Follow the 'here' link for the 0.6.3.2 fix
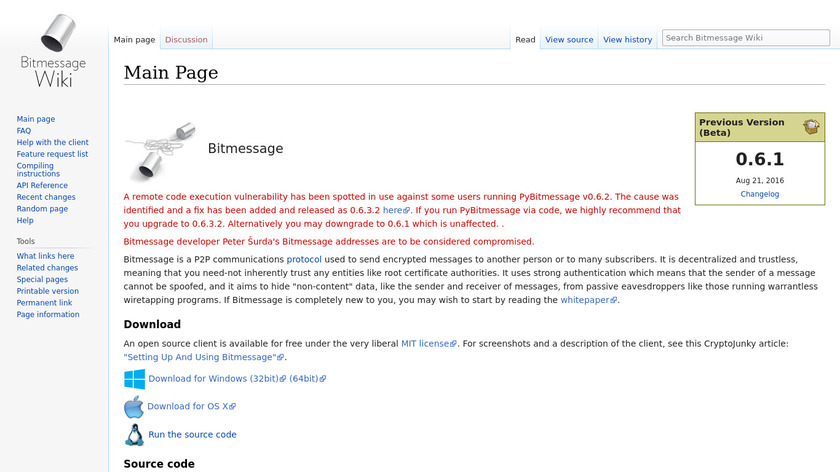Viewport: 840px width, 472px height. point(396,210)
